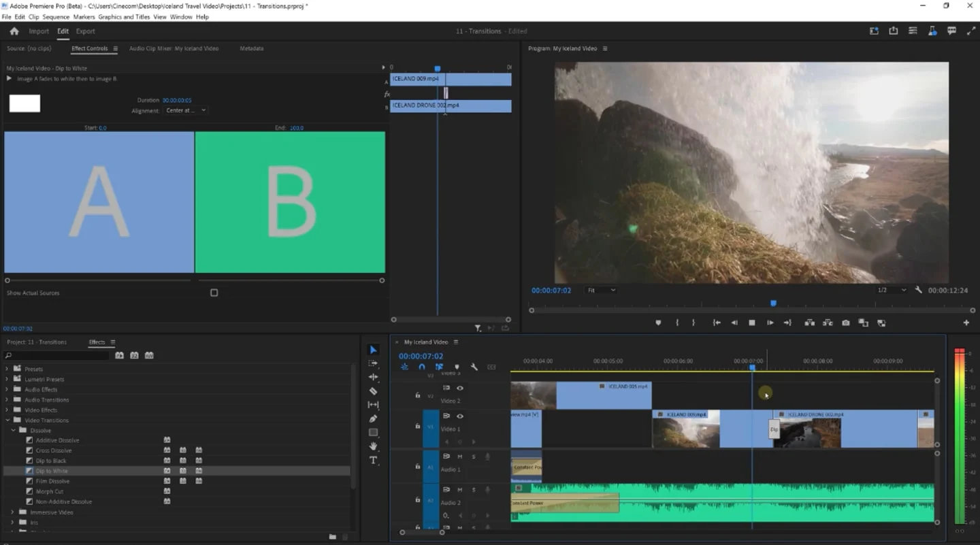Activate the Type tool
Viewport: 980px width, 545px height.
click(373, 461)
